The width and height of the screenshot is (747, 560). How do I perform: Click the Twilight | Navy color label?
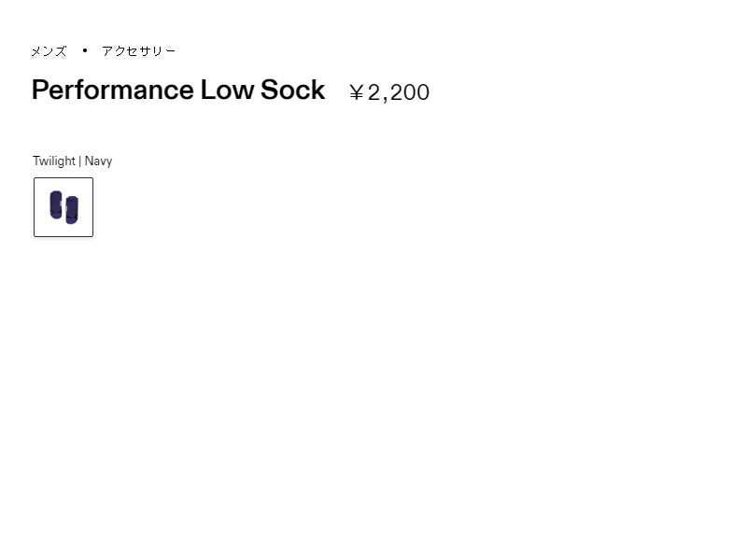point(72,161)
